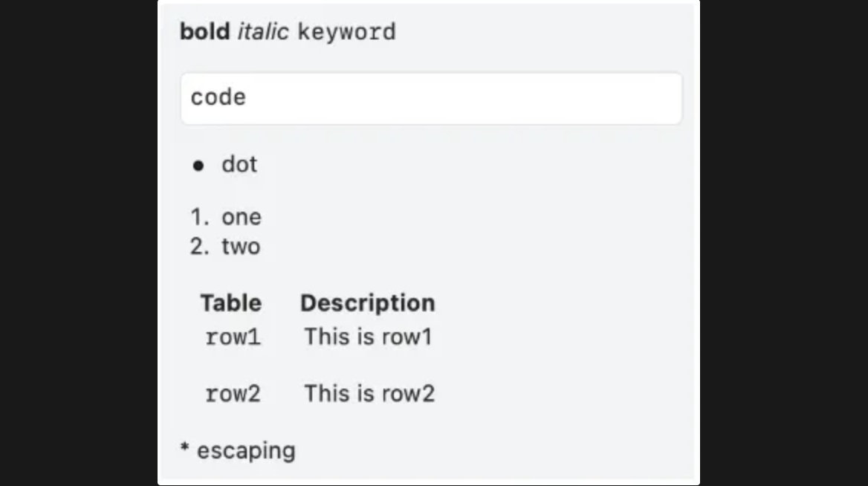Click the row1 table cell
This screenshot has width=868, height=486.
233,337
